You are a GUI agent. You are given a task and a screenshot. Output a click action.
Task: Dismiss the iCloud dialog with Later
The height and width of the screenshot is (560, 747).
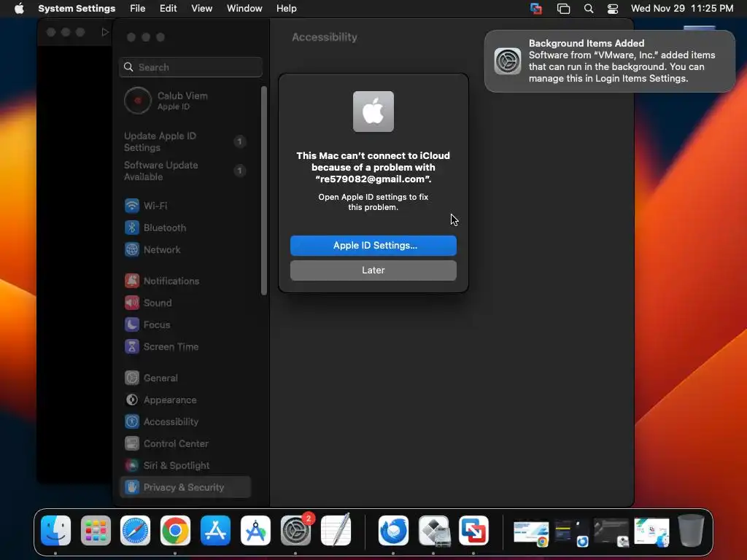click(373, 271)
